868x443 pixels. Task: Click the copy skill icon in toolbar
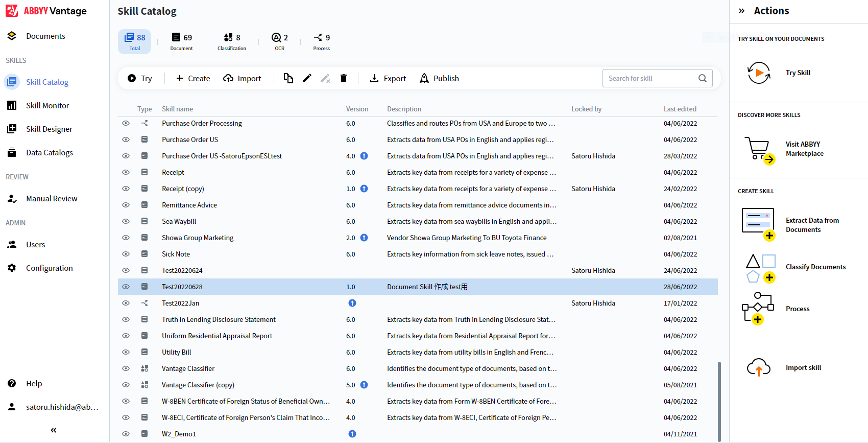(288, 78)
